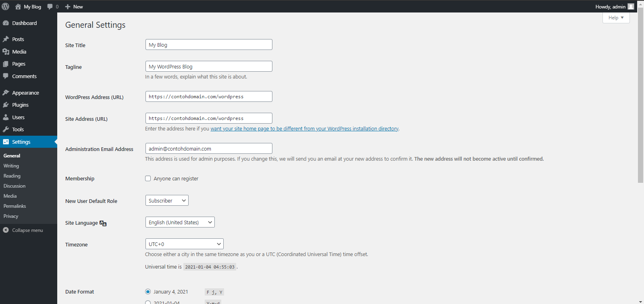Click the WordPress logo icon
The image size is (644, 304).
pos(6,6)
